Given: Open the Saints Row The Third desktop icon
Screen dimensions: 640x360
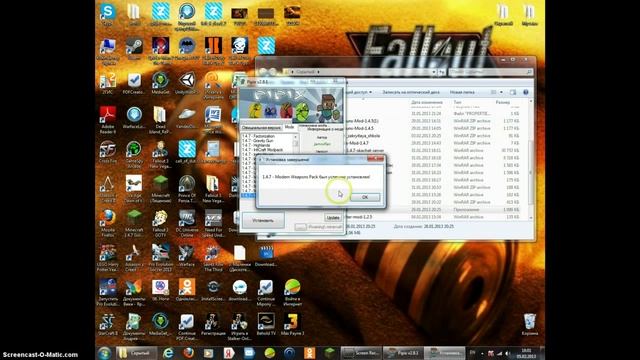Looking at the screenshot, I should pyautogui.click(x=213, y=257).
